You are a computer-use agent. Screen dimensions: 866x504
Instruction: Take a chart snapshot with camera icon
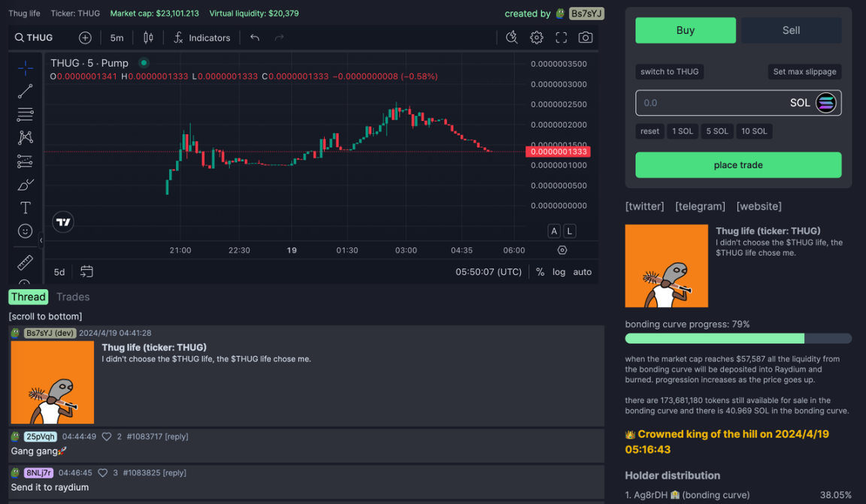[585, 38]
